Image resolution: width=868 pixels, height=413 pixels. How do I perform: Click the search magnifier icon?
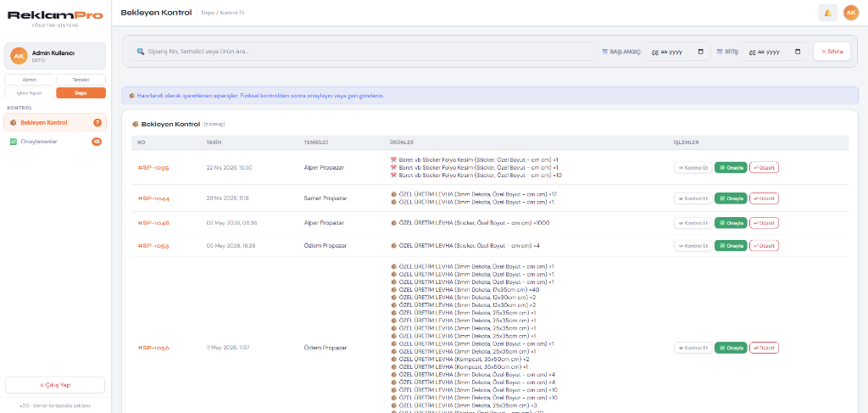tap(141, 52)
